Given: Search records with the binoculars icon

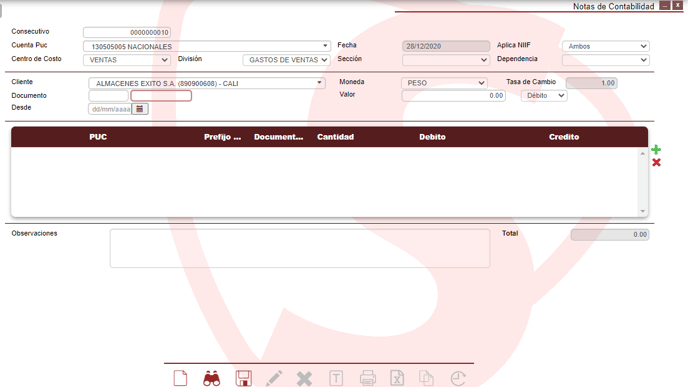Looking at the screenshot, I should [211, 378].
